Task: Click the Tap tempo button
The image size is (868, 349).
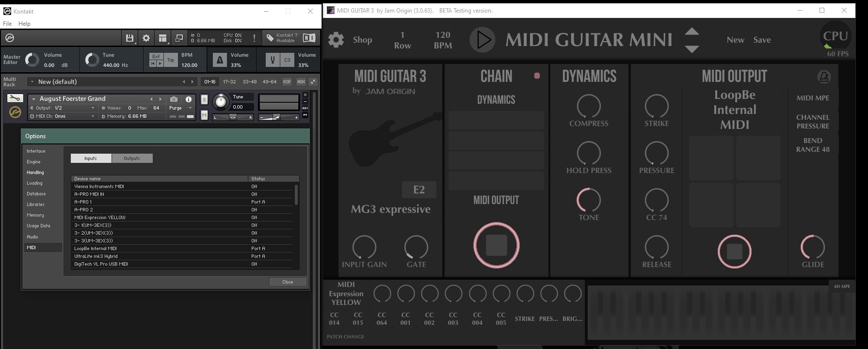Action: [171, 60]
